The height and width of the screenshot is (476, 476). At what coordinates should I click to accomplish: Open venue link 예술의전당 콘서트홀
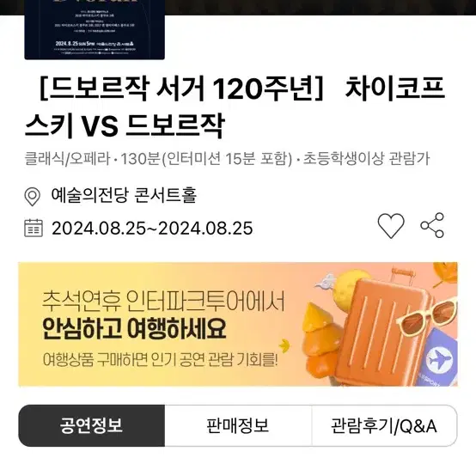click(124, 195)
